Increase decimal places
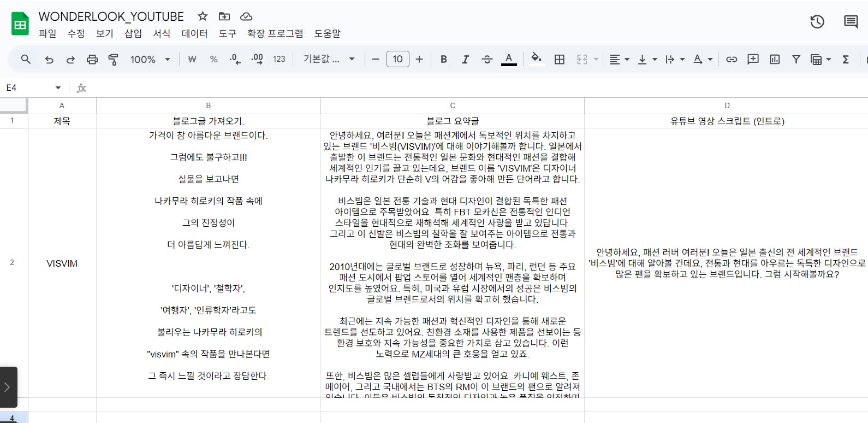The height and width of the screenshot is (423, 868). 257,59
